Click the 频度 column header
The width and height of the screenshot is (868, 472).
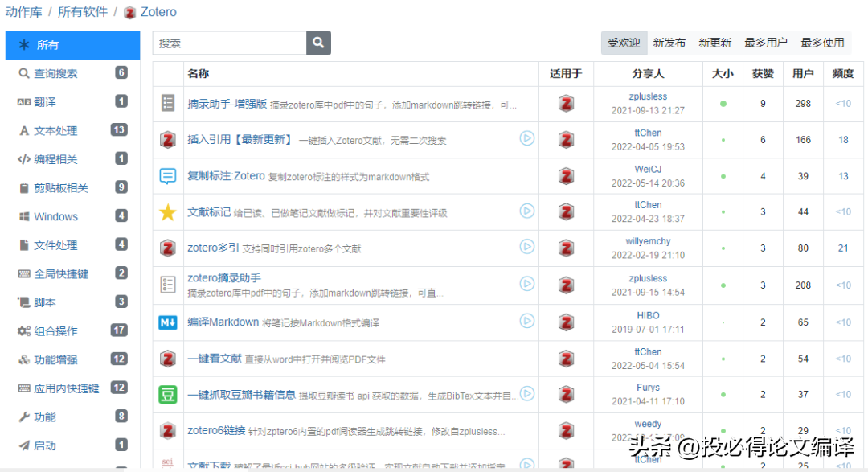[843, 74]
